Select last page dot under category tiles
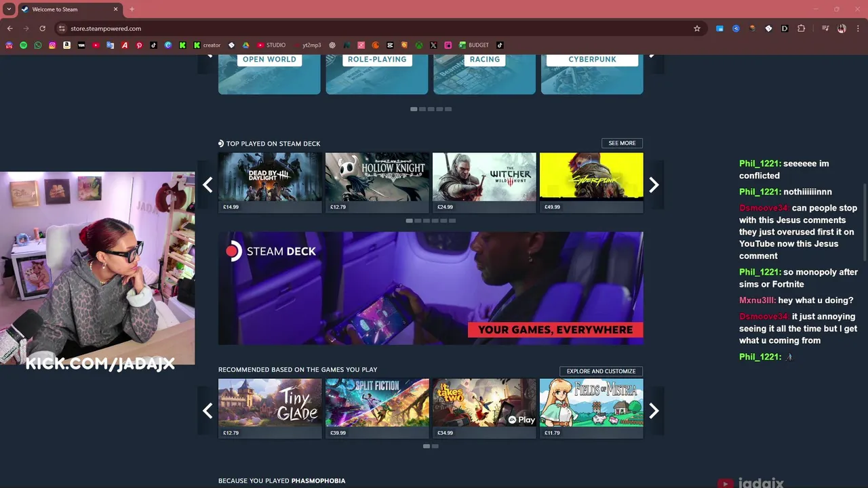Image resolution: width=868 pixels, height=488 pixels. 448,108
